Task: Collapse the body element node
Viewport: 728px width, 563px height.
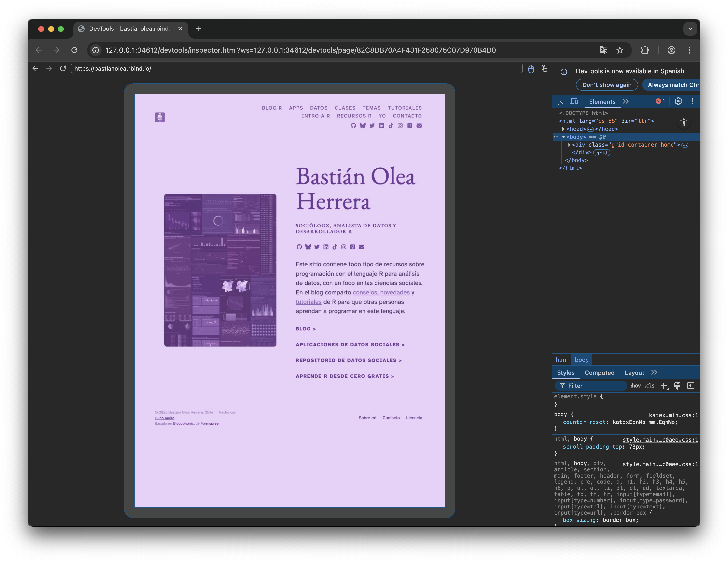Action: 563,137
